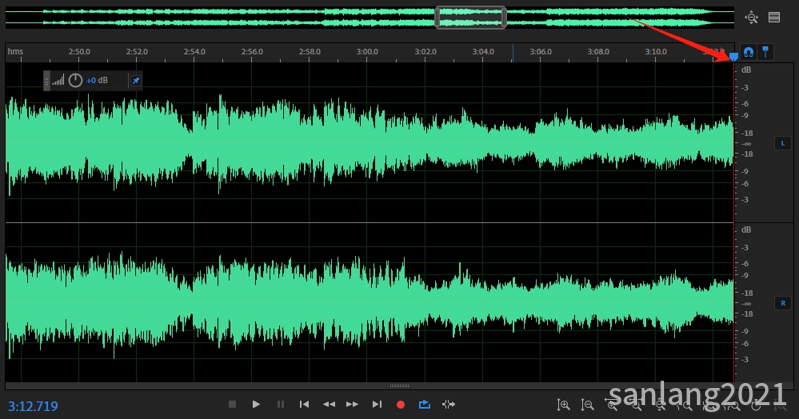Toggle loop playback
Screen dimensions: 799x419
click(424, 404)
